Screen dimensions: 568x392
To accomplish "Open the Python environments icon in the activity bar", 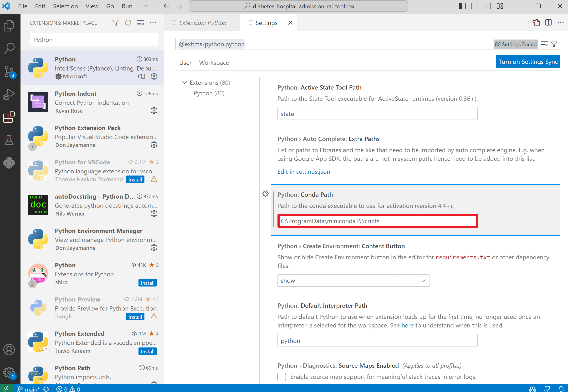I will [x=9, y=163].
